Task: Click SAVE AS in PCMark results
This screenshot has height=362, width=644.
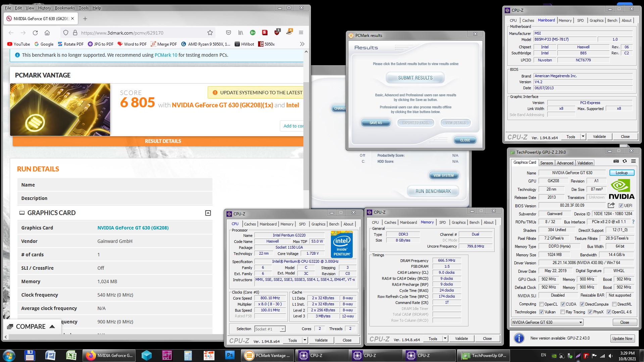Action: [x=376, y=123]
